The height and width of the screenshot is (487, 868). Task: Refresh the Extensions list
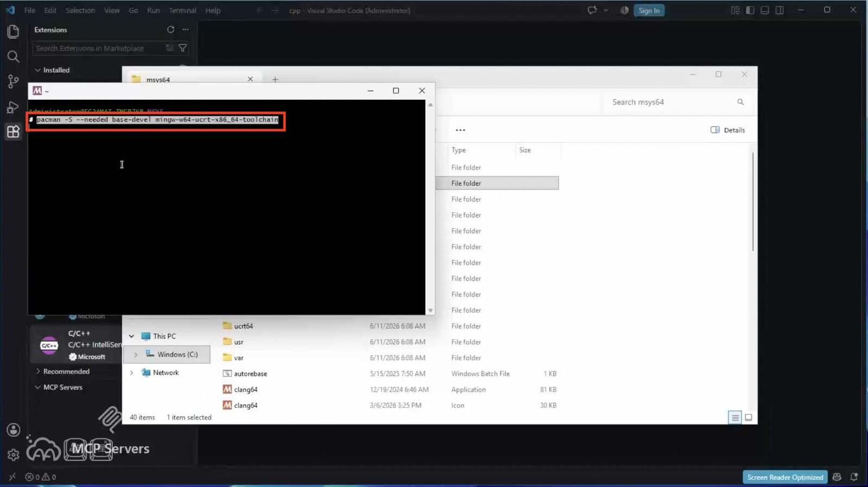(x=171, y=29)
